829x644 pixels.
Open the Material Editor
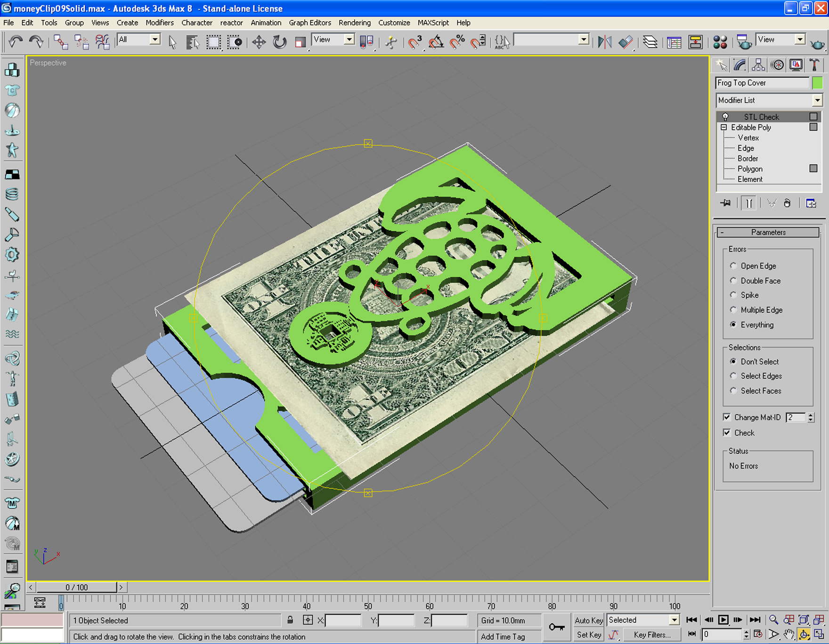coord(720,42)
